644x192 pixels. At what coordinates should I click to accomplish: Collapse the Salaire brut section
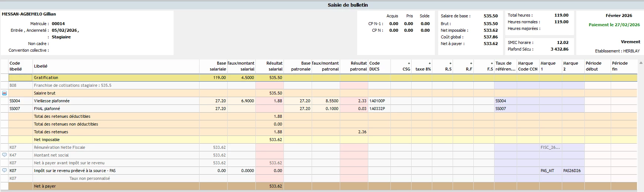coord(4,93)
